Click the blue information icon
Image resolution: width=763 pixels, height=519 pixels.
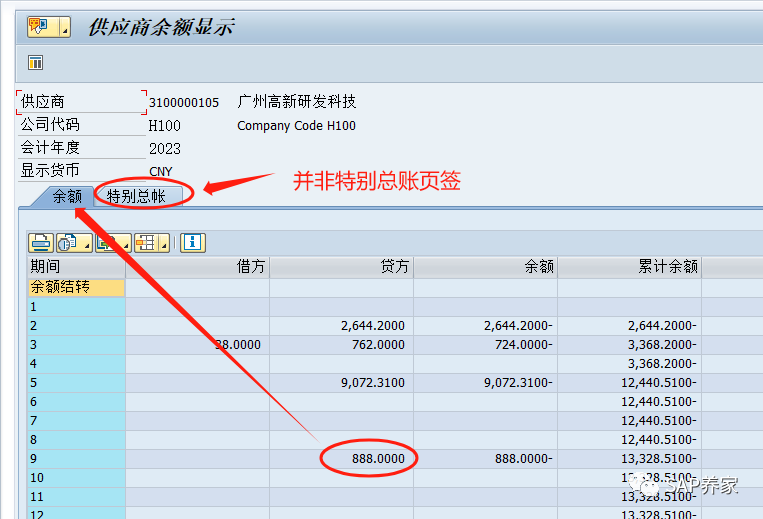tap(193, 243)
